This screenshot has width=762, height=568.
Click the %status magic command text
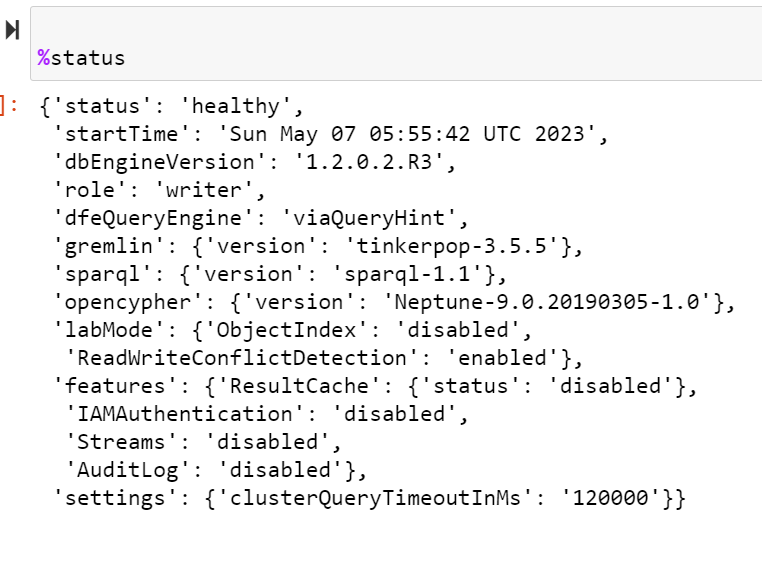click(82, 58)
